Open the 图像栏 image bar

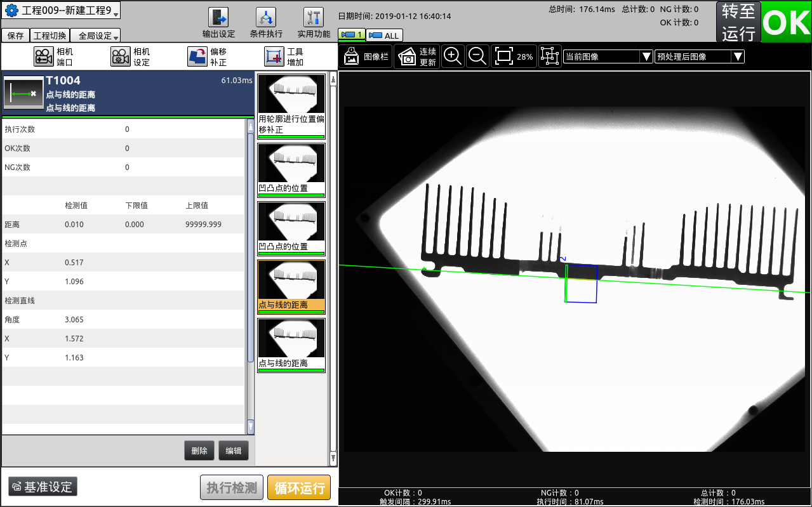[x=366, y=56]
